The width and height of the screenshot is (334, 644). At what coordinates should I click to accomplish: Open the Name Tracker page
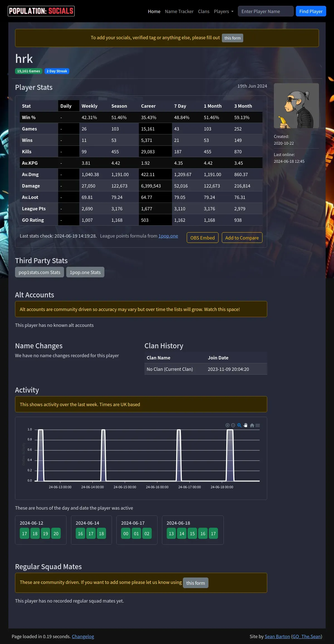(x=179, y=11)
